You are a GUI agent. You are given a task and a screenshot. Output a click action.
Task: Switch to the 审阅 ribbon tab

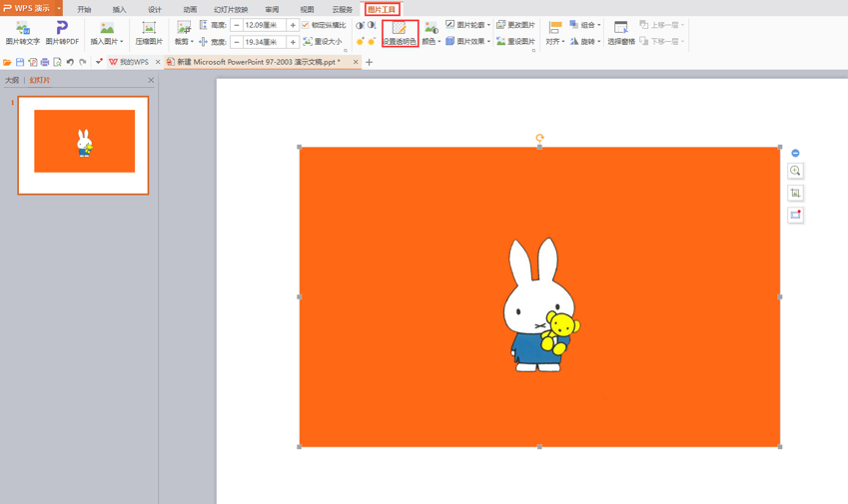(x=272, y=9)
